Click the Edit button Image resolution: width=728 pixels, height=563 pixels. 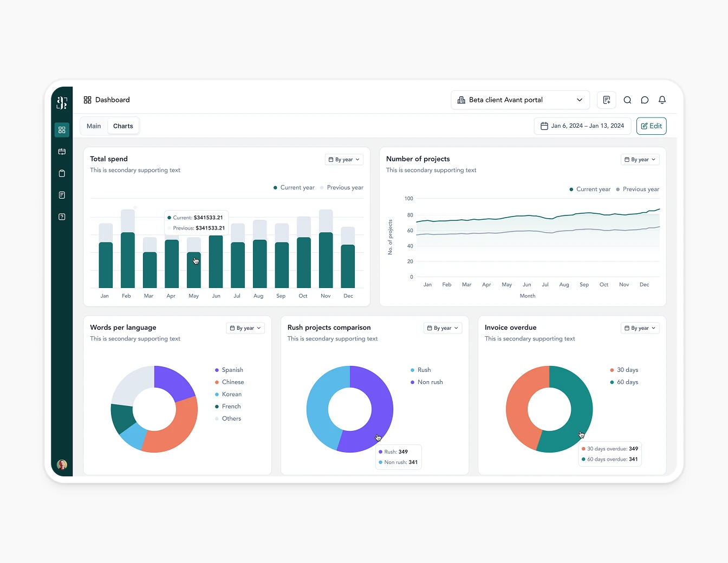coord(651,126)
